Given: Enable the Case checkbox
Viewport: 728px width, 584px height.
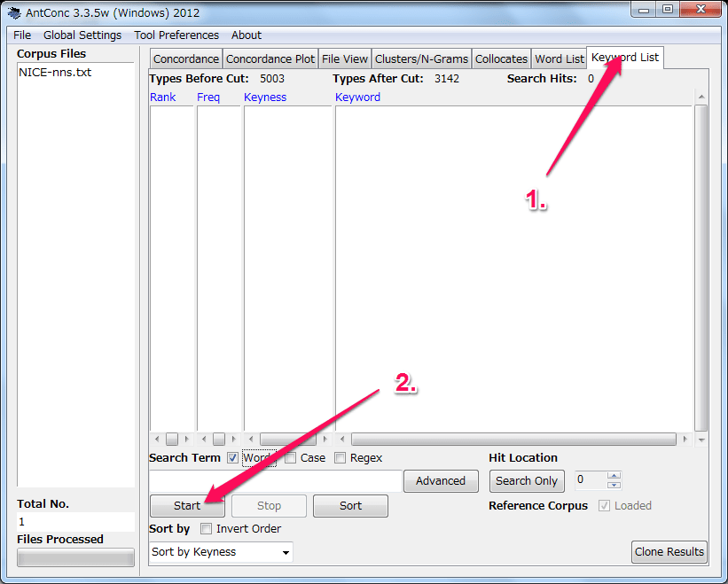Looking at the screenshot, I should (x=291, y=458).
